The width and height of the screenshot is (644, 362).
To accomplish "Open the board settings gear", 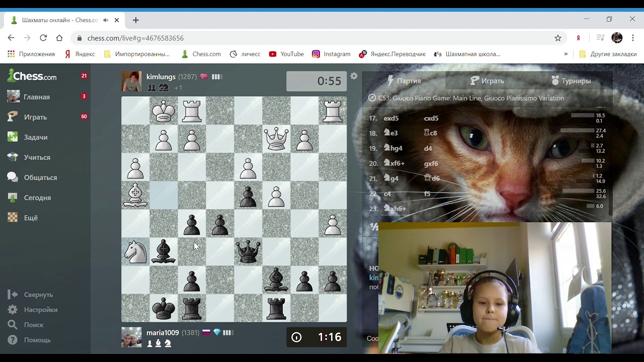I will click(354, 76).
